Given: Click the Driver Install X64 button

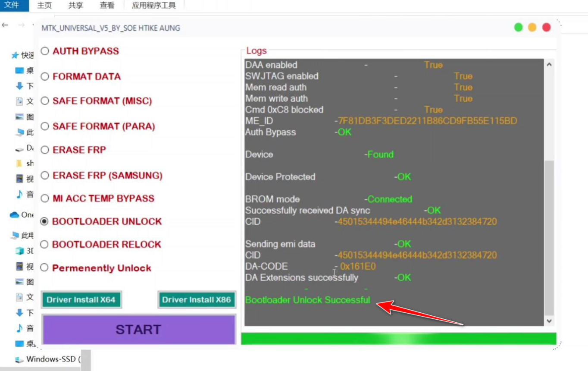Looking at the screenshot, I should pos(81,299).
